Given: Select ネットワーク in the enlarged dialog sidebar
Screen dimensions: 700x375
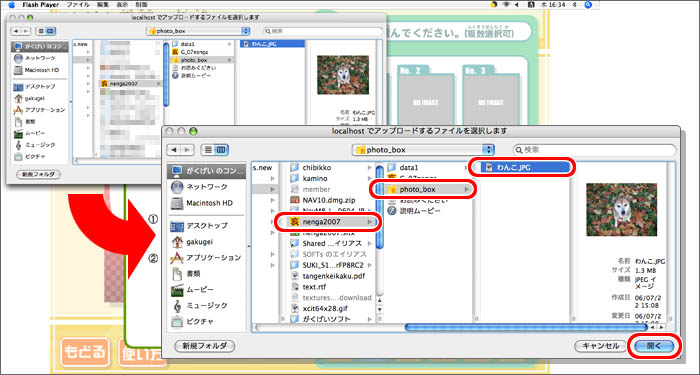Looking at the screenshot, I should pyautogui.click(x=207, y=187).
